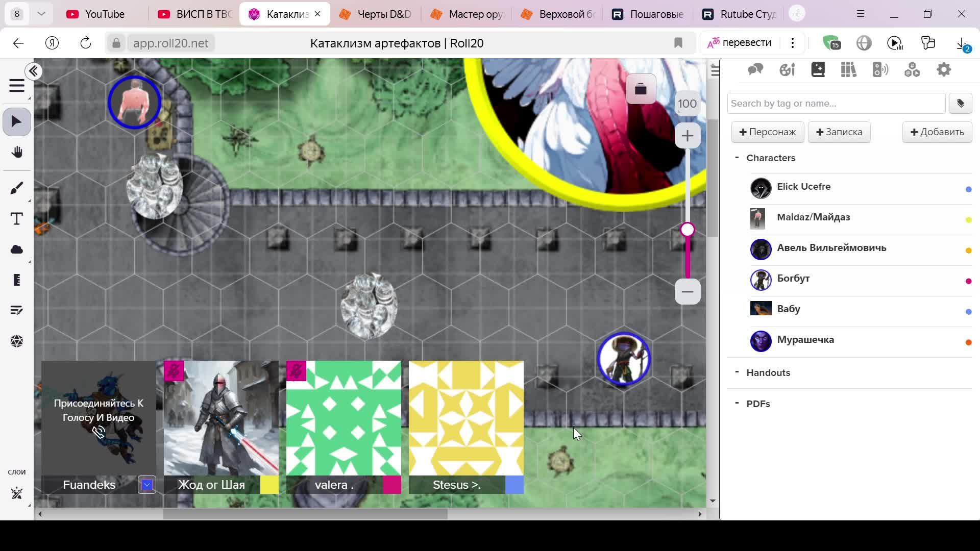This screenshot has width=980, height=551.
Task: Select the arrow Select tool
Action: [16, 122]
